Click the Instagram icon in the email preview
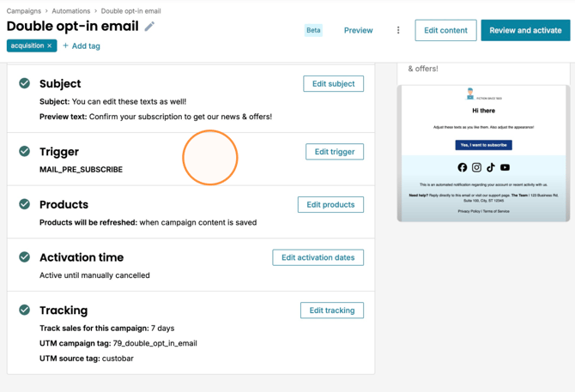This screenshot has height=392, width=575. (476, 167)
